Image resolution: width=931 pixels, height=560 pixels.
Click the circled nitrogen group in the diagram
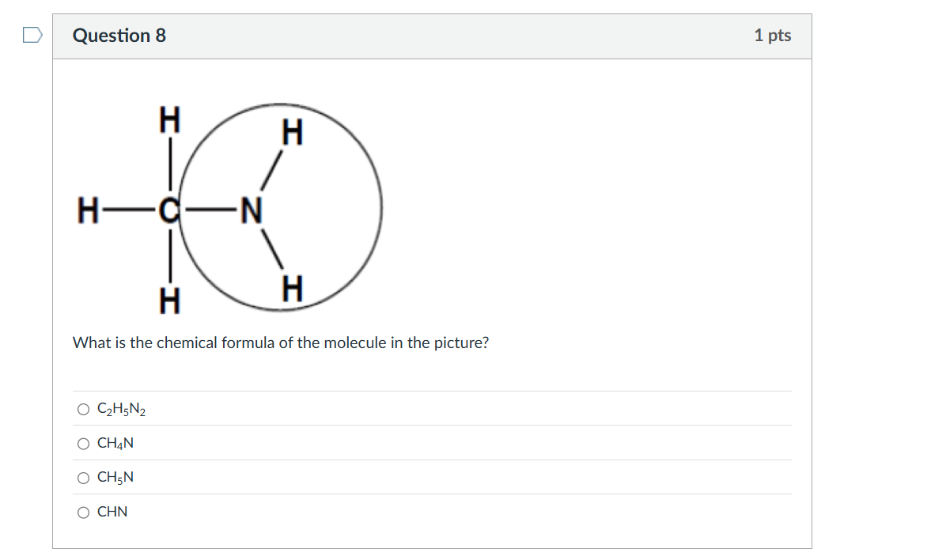[285, 206]
